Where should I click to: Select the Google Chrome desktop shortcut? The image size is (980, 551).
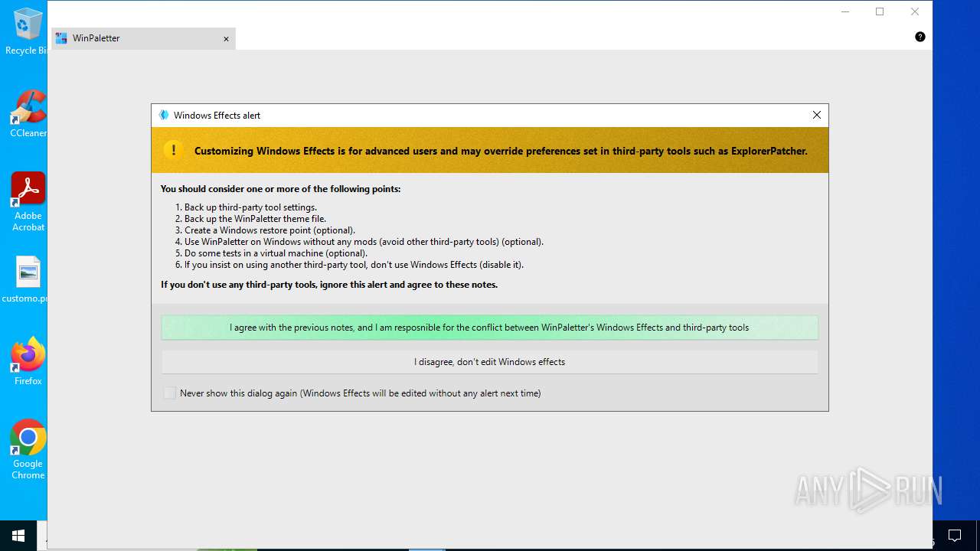coord(28,449)
